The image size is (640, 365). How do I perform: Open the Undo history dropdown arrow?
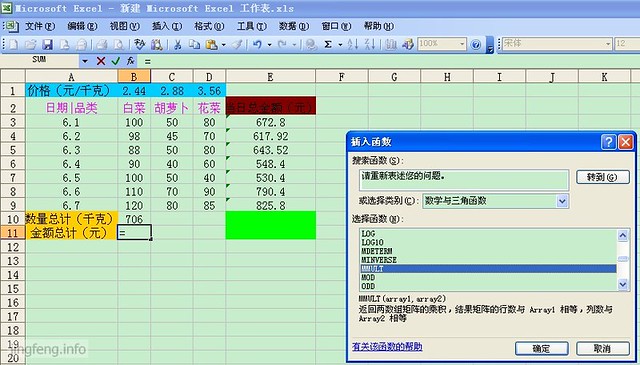pos(269,45)
